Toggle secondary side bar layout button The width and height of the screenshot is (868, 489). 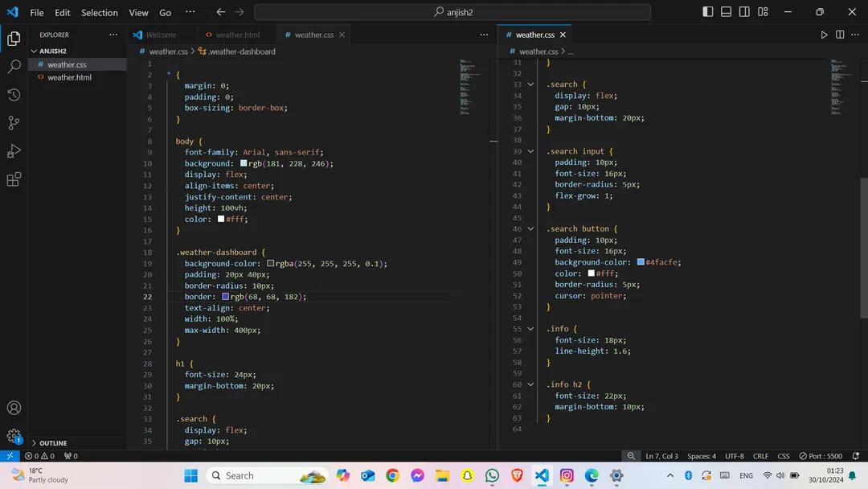[x=744, y=11]
